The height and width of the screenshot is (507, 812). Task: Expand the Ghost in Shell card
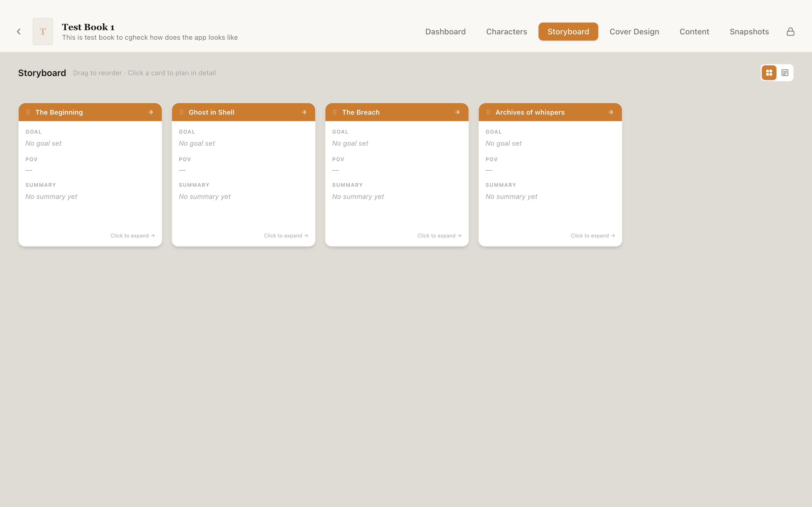[286, 235]
